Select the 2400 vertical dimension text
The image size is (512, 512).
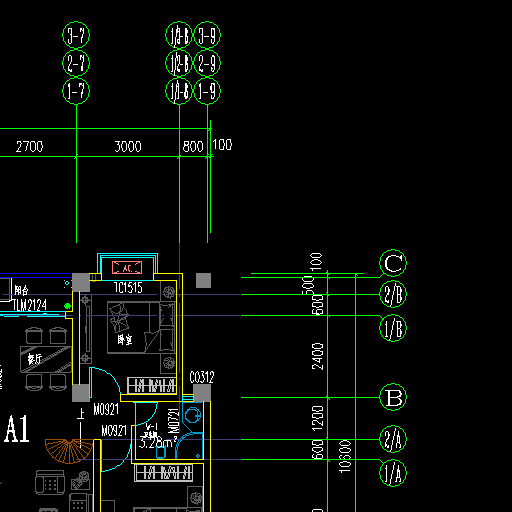318,356
